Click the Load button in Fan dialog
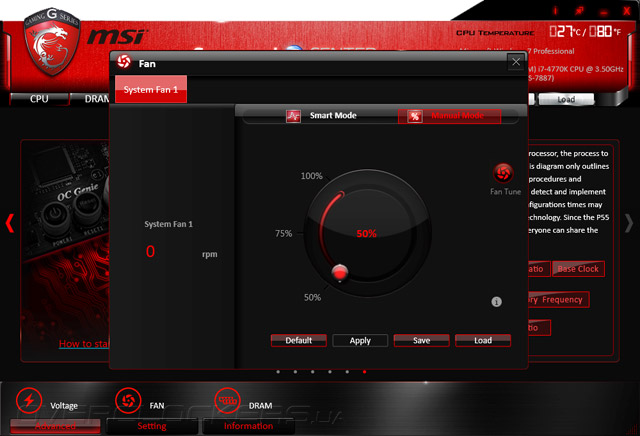 point(483,340)
